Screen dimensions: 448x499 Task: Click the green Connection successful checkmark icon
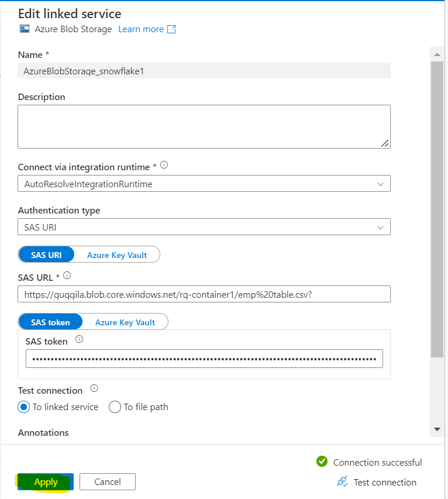pyautogui.click(x=322, y=462)
